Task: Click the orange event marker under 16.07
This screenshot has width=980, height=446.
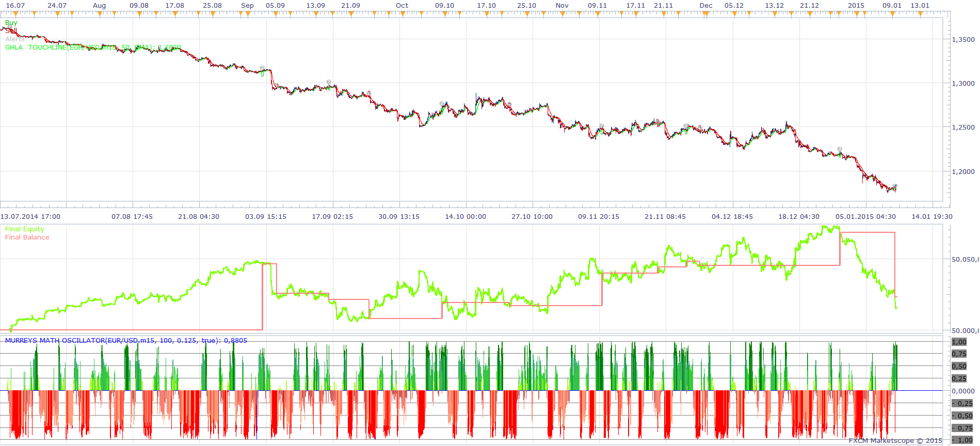Action: coord(15,14)
